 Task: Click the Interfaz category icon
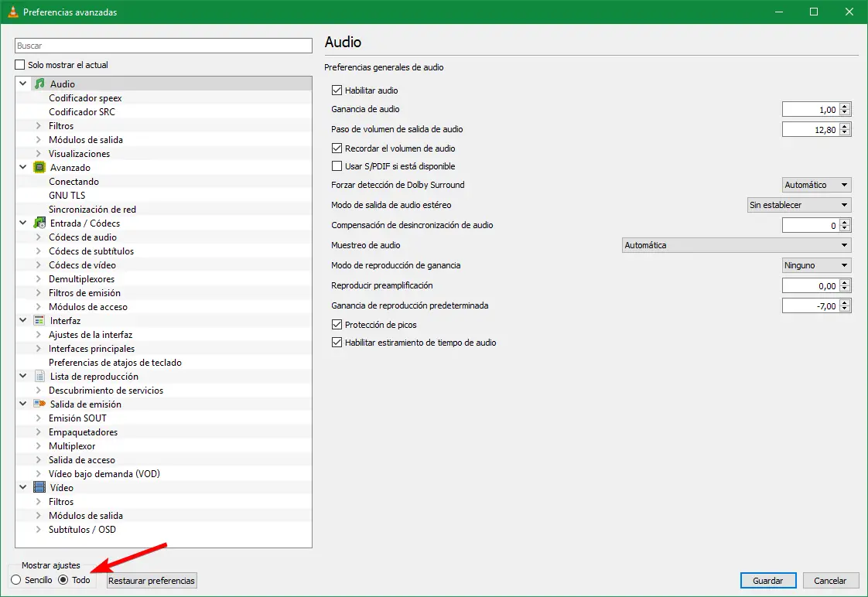coord(39,320)
